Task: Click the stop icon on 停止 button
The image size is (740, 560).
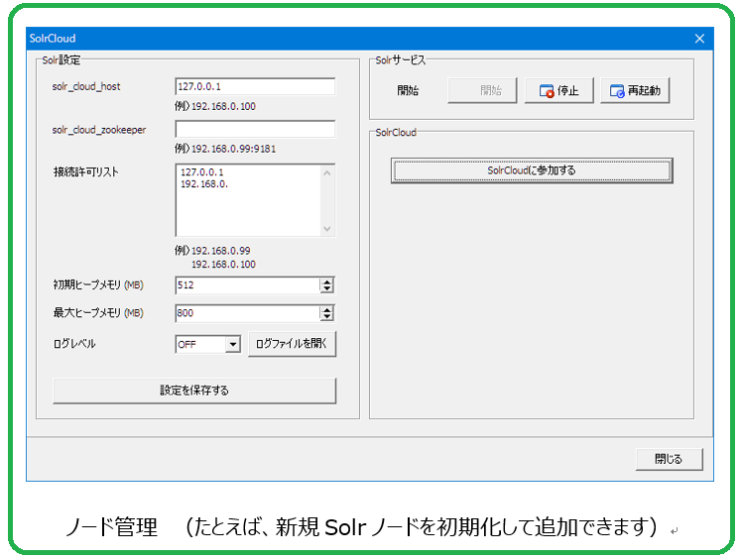Action: [x=547, y=91]
